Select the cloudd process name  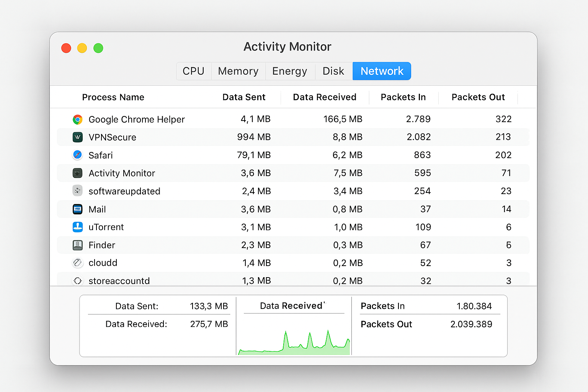103,263
